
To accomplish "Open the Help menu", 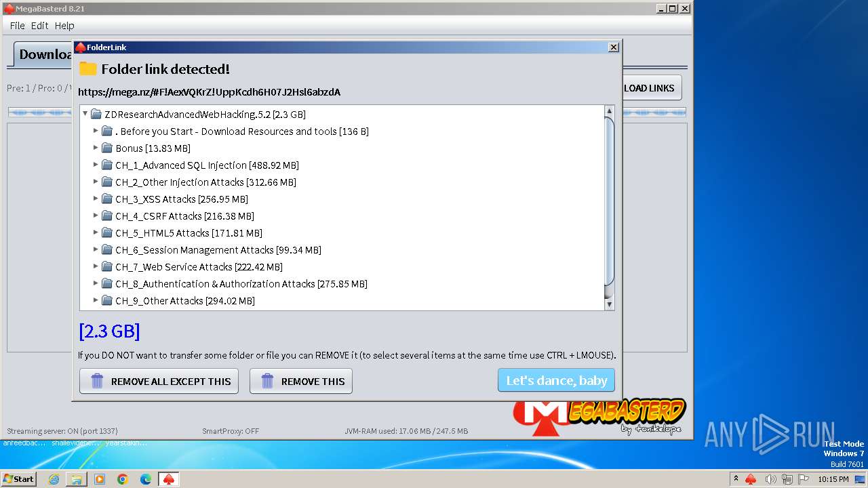I will click(x=64, y=26).
